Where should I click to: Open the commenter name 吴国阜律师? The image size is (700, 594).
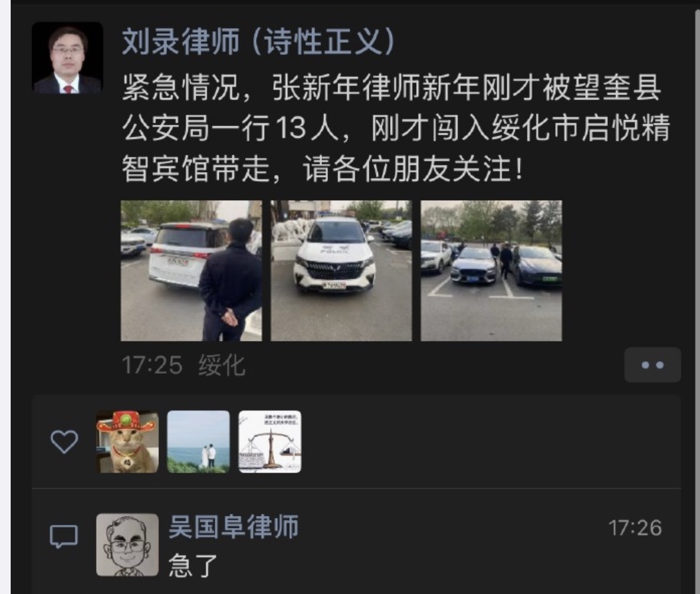pos(234,527)
